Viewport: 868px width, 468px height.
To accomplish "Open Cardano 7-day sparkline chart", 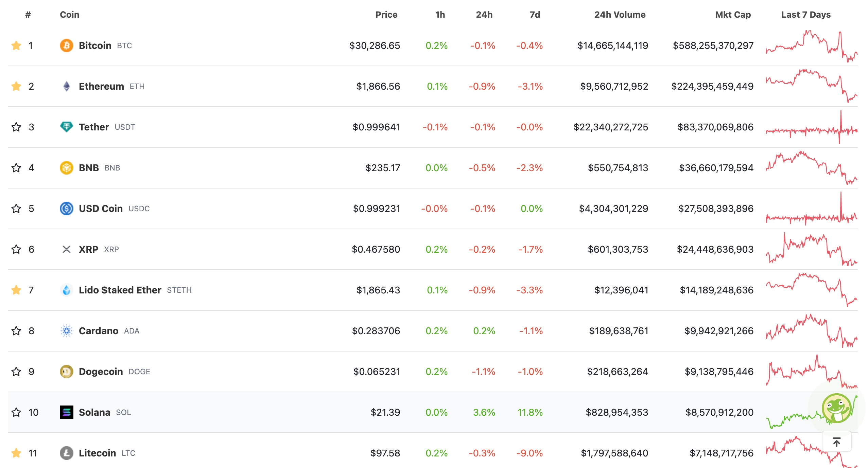I will [812, 331].
